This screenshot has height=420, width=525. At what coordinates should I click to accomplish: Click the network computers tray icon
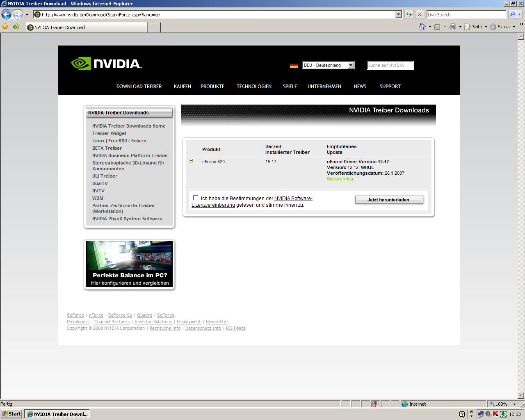point(481,414)
